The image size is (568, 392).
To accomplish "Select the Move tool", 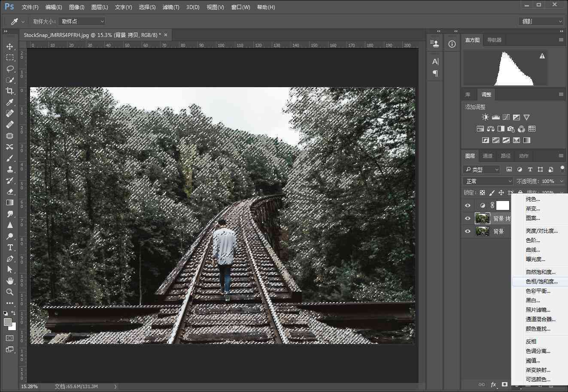I will (10, 46).
